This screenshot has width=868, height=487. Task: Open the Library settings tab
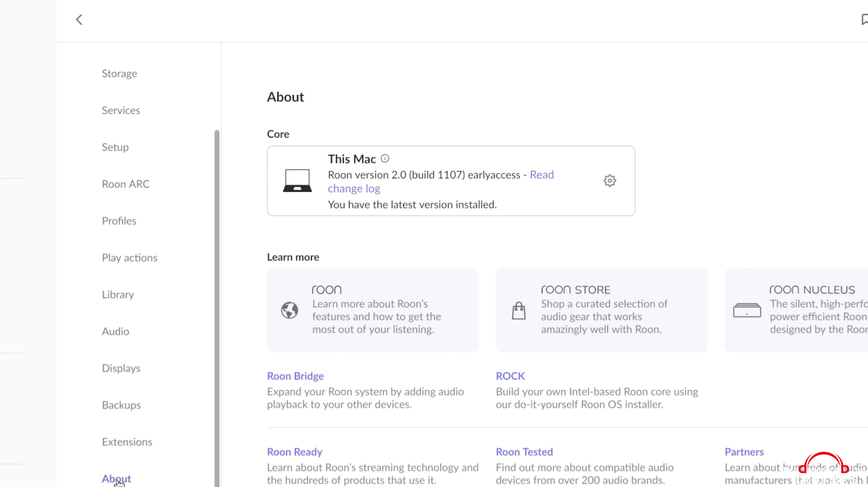click(x=118, y=295)
